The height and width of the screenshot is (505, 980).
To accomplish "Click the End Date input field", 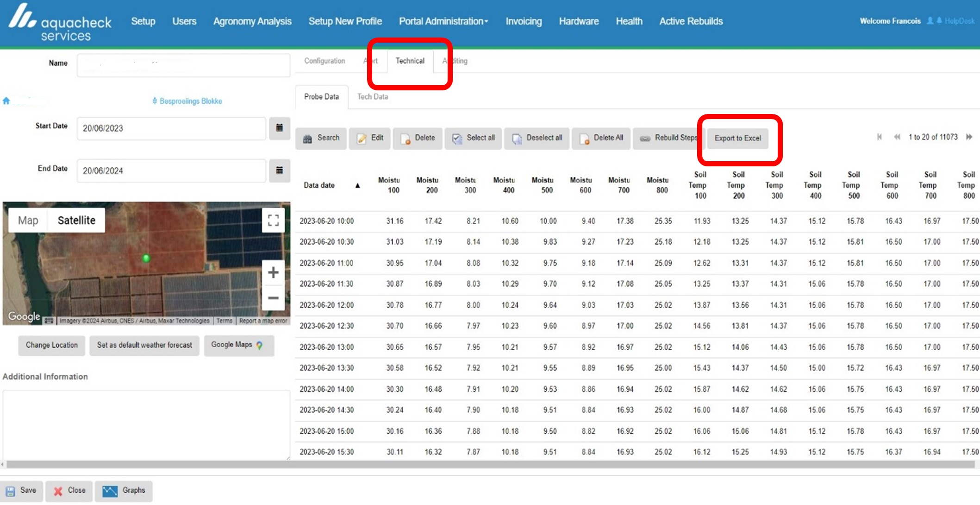I will [x=171, y=171].
